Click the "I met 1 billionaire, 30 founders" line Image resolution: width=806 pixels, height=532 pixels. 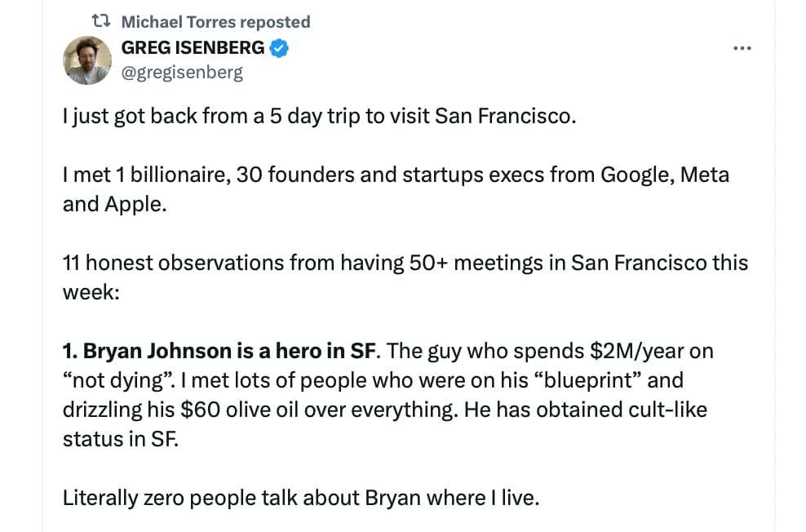(x=396, y=175)
